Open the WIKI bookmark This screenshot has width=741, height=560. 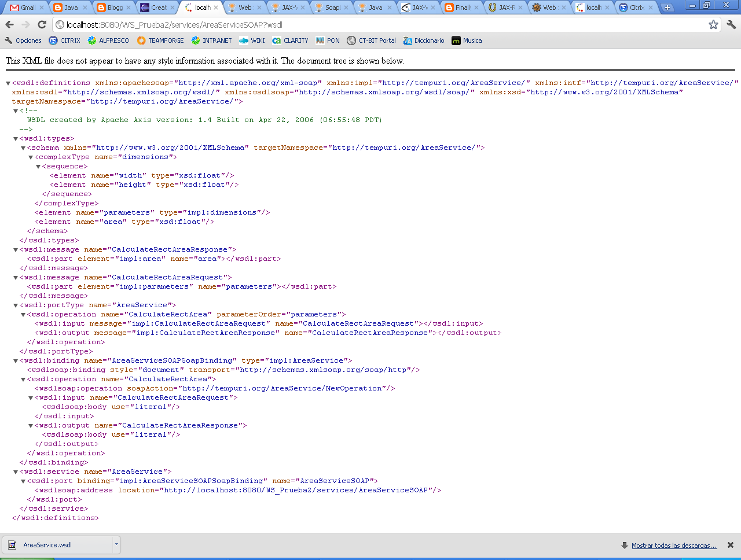click(252, 40)
